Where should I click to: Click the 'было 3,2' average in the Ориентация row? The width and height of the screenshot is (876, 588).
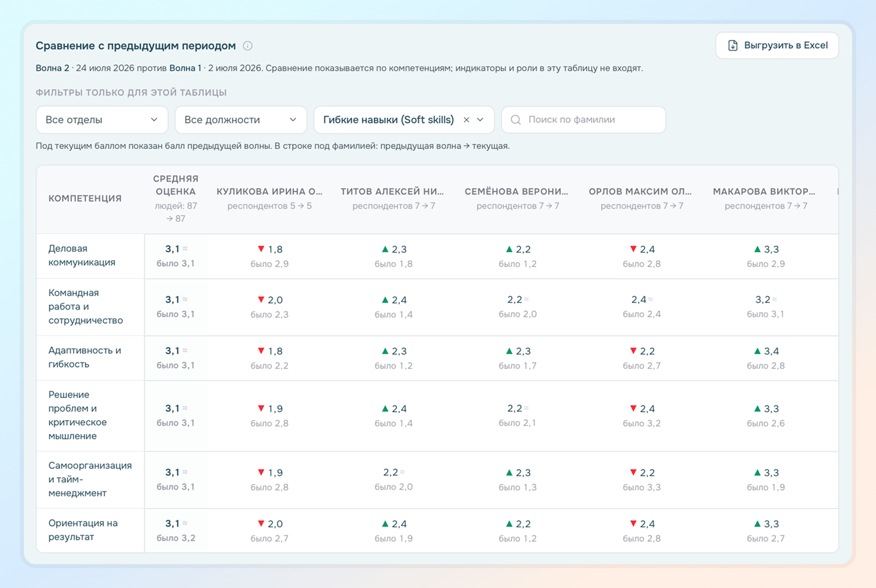176,538
